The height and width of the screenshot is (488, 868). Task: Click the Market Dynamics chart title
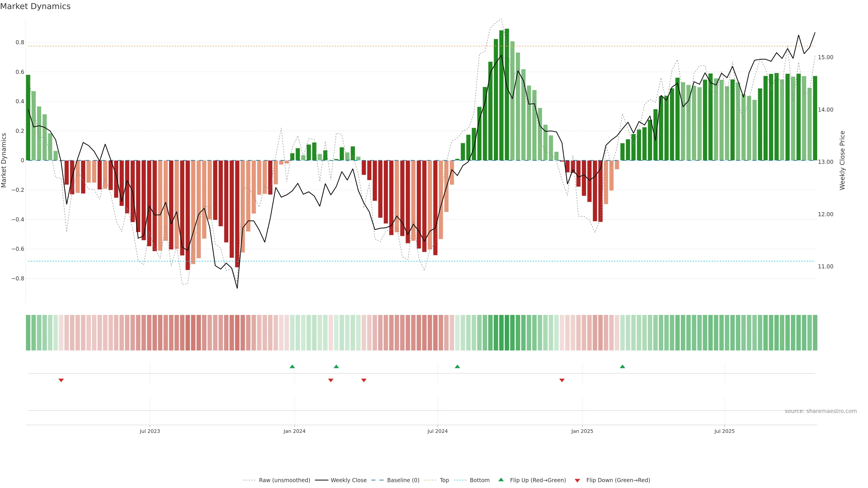tap(35, 6)
